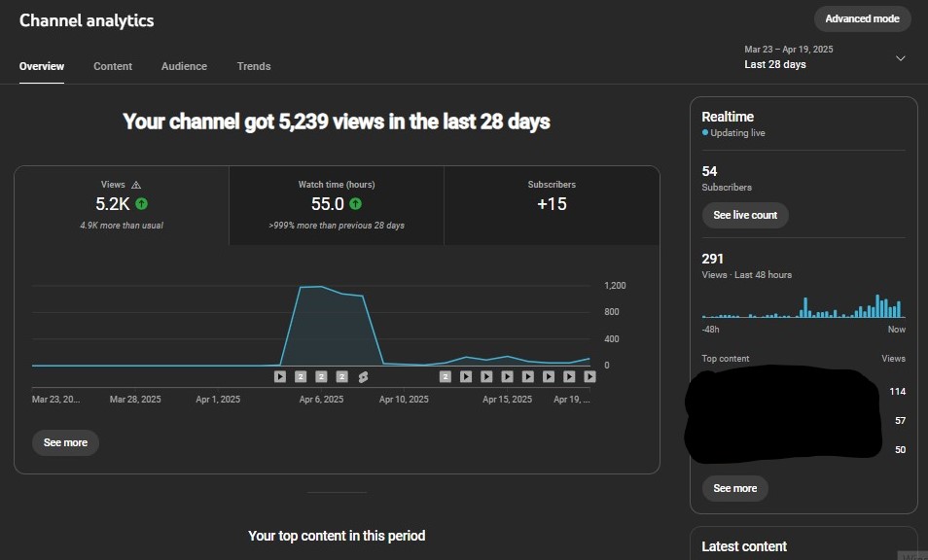The image size is (928, 560).
Task: Open the video marker for Apr 16
Action: (x=528, y=376)
